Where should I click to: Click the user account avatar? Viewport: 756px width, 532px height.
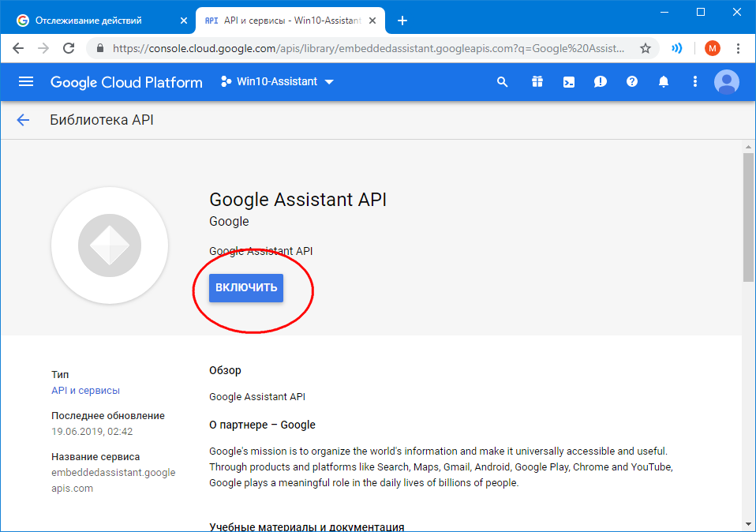726,82
